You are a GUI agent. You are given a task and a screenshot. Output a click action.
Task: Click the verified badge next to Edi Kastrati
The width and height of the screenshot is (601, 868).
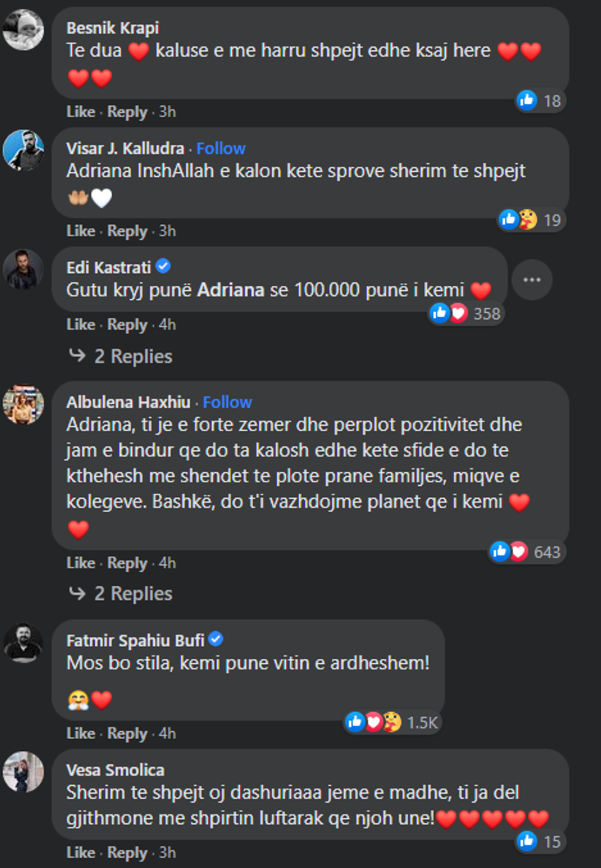[x=163, y=266]
